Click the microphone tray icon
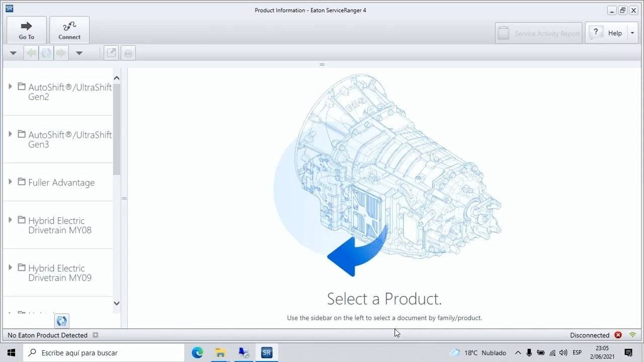This screenshot has width=644, height=362. pos(529,352)
